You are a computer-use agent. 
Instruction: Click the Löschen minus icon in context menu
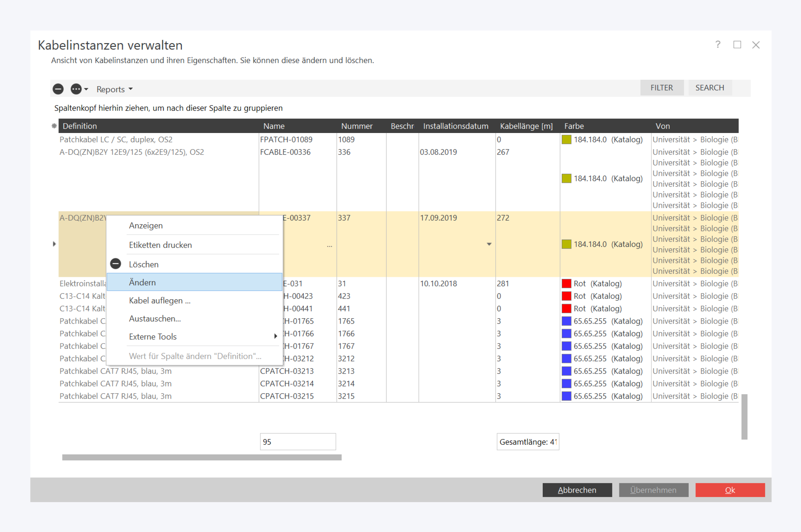coord(116,264)
